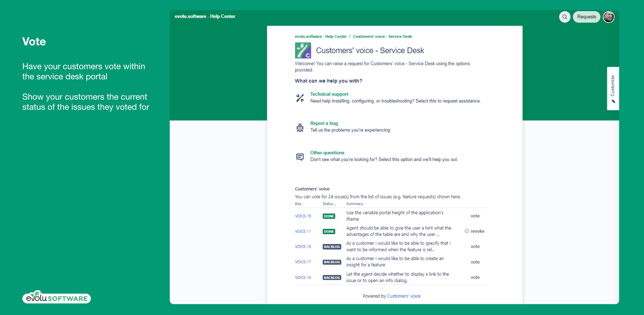Click the Technical support tools icon

tap(300, 98)
